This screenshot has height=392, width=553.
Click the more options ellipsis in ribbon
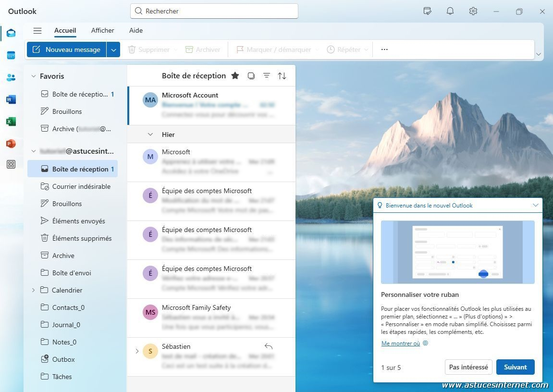click(x=384, y=49)
